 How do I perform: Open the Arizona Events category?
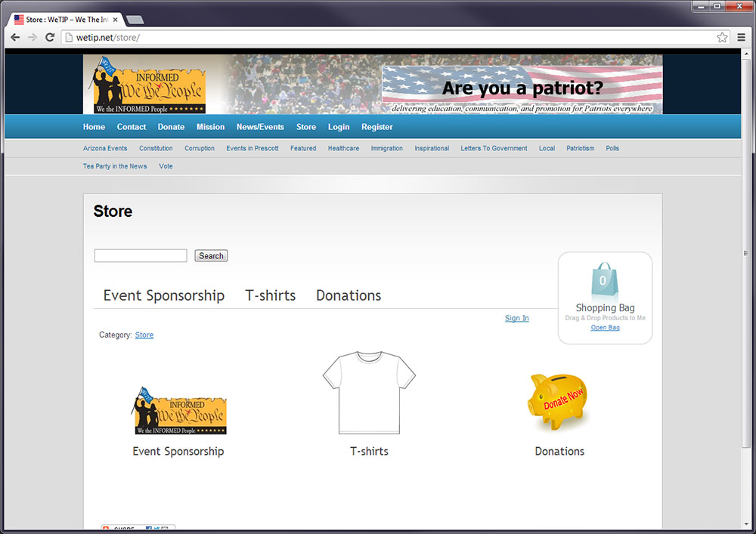point(105,148)
